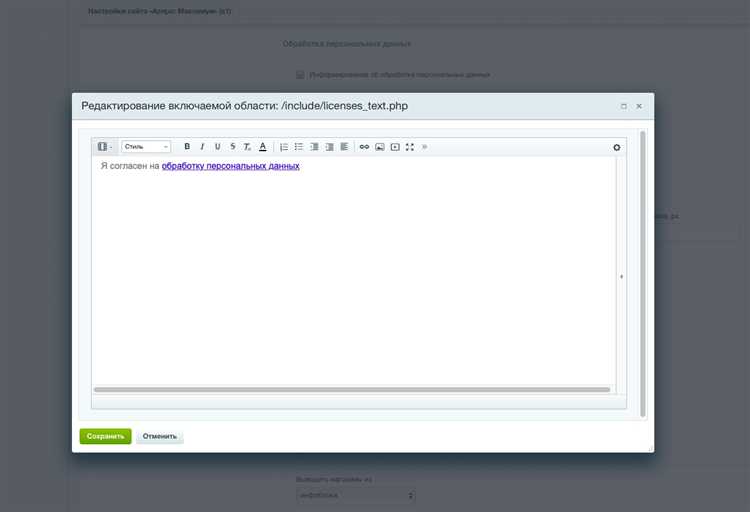Toggle bold formatting in editor toolbar
Viewport: 750px width, 512px height.
pyautogui.click(x=187, y=147)
